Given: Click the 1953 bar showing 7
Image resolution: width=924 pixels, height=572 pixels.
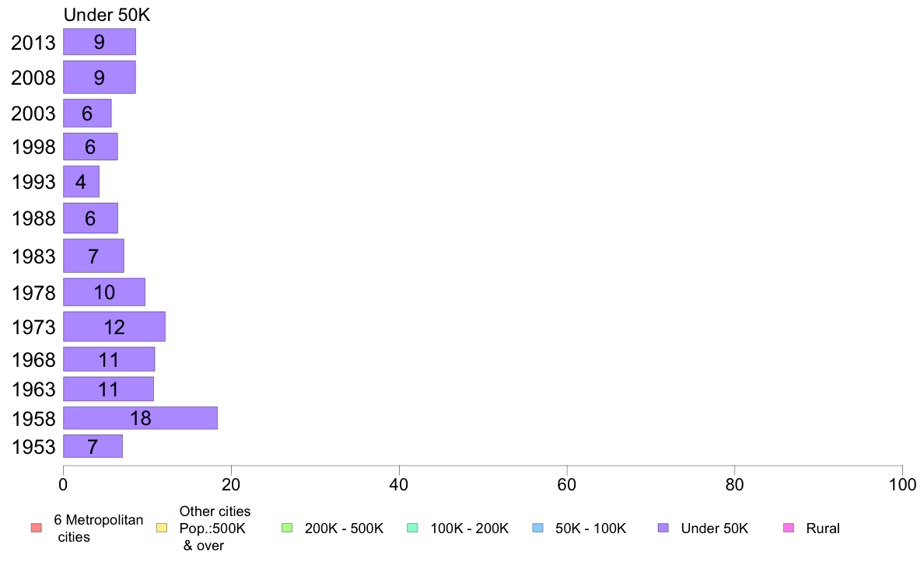Looking at the screenshot, I should click(93, 446).
